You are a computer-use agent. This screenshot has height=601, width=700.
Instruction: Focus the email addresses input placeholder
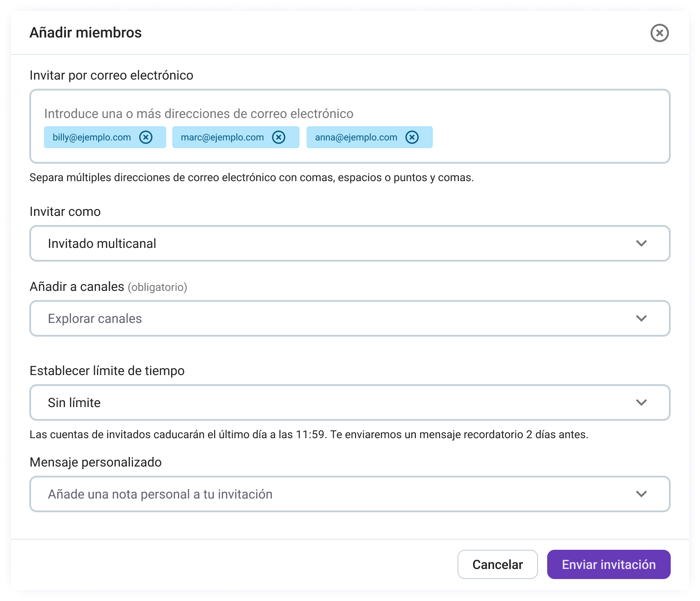point(199,113)
